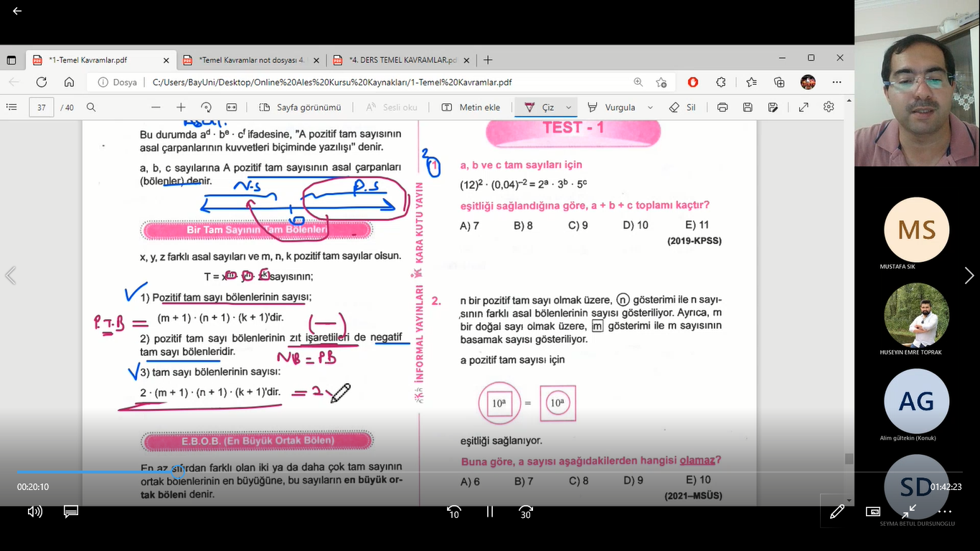Image resolution: width=980 pixels, height=551 pixels.
Task: Click the E.B.O.B. section heading
Action: [258, 441]
